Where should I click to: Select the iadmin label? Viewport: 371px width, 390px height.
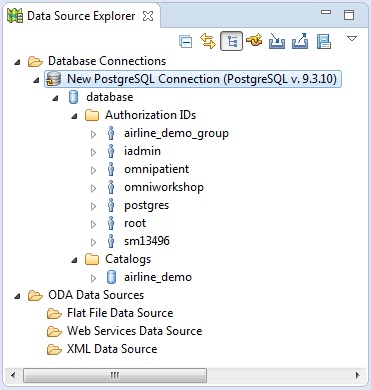[142, 151]
